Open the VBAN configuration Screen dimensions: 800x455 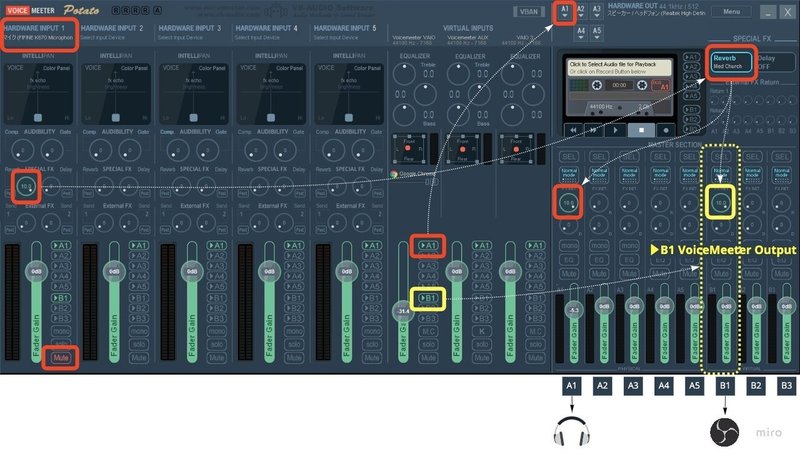(x=529, y=11)
